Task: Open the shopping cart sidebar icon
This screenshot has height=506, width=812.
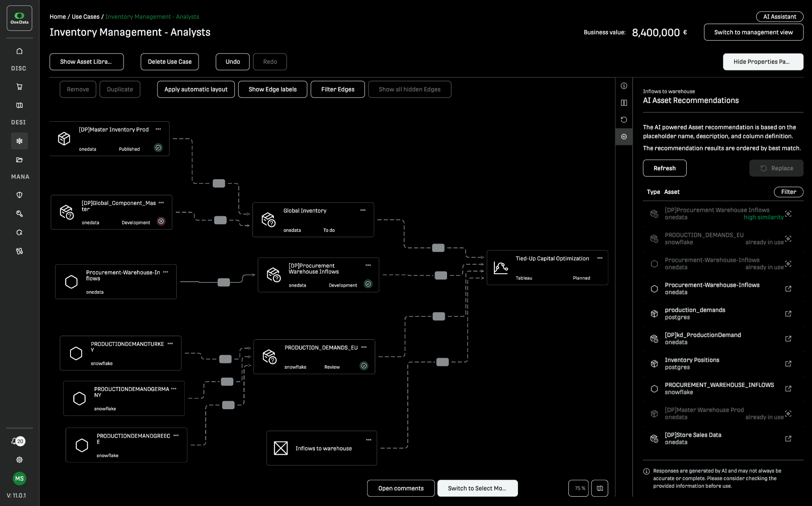Action: pyautogui.click(x=19, y=86)
